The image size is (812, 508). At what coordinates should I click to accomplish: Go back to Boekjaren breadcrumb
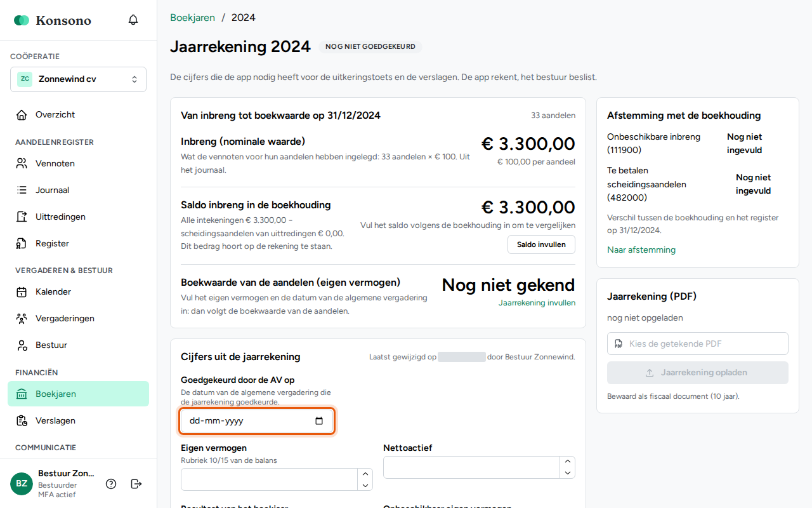192,18
